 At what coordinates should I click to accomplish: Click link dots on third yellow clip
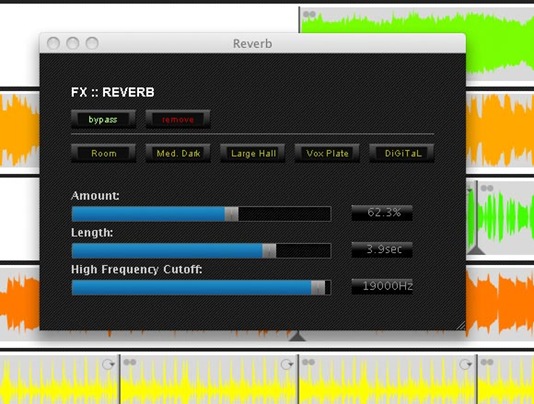click(x=308, y=362)
